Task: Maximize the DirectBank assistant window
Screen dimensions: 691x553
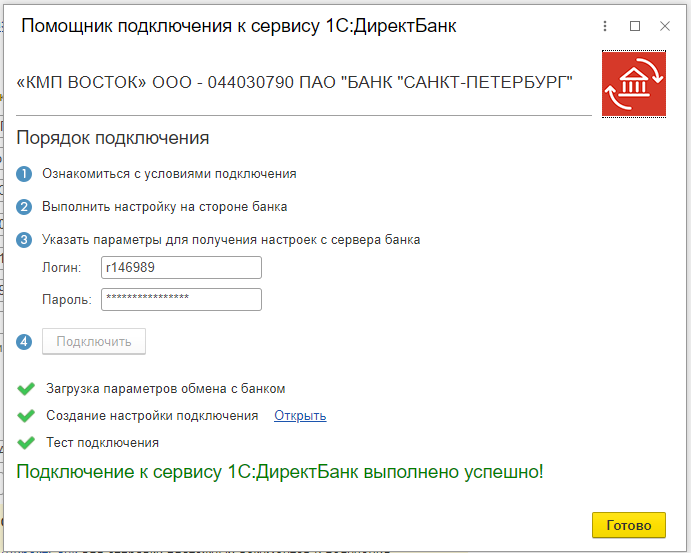Action: pos(635,26)
